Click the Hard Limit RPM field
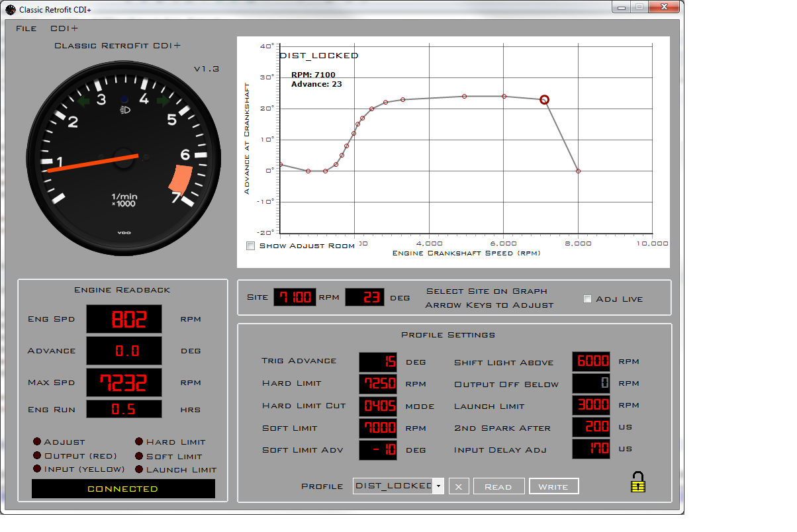Screen dimensions: 797x532 [378, 384]
